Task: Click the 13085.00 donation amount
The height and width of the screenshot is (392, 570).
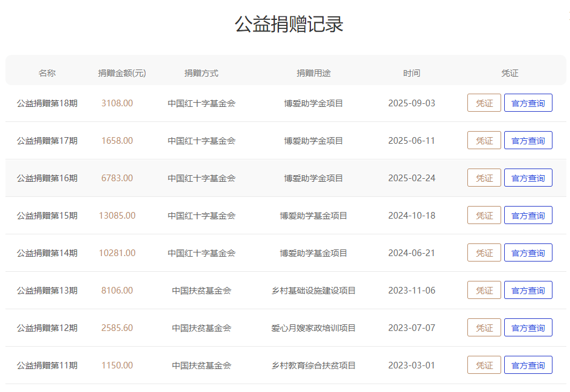Action: 117,216
